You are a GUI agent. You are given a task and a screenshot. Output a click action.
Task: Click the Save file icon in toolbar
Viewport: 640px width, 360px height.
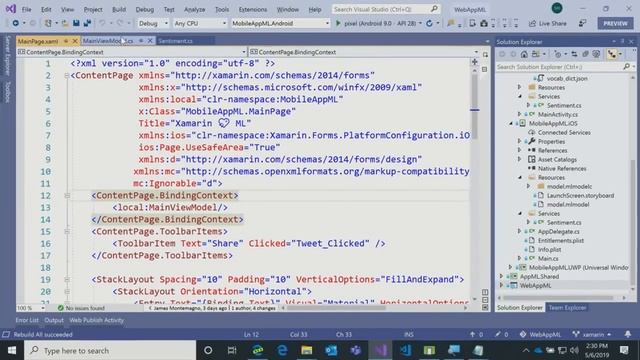coord(76,23)
